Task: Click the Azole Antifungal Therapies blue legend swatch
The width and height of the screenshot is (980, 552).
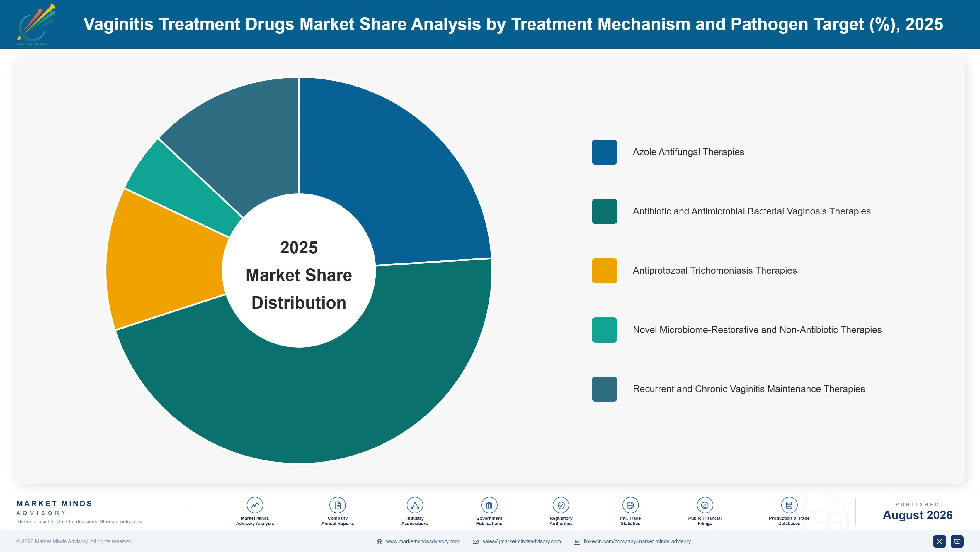Action: click(604, 152)
